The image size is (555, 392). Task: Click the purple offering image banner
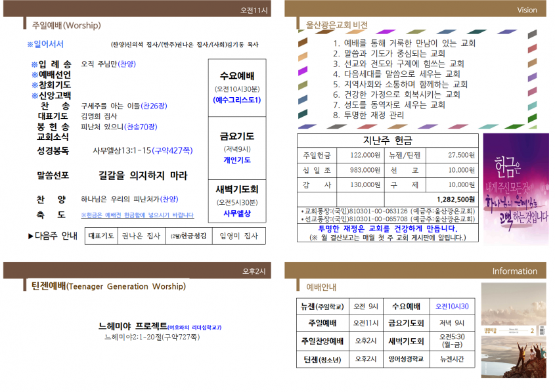516,188
